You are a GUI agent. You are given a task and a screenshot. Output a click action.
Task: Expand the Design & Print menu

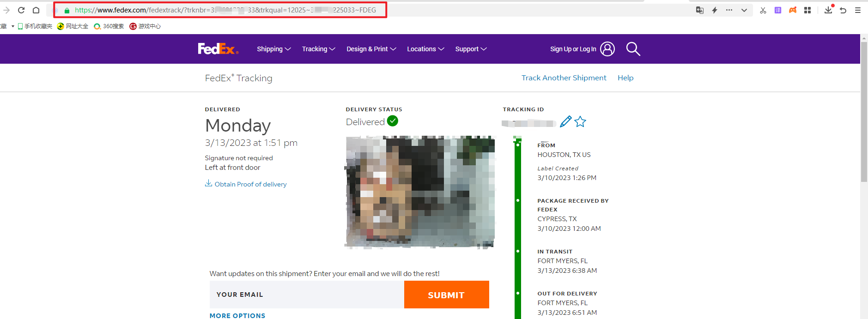[371, 49]
